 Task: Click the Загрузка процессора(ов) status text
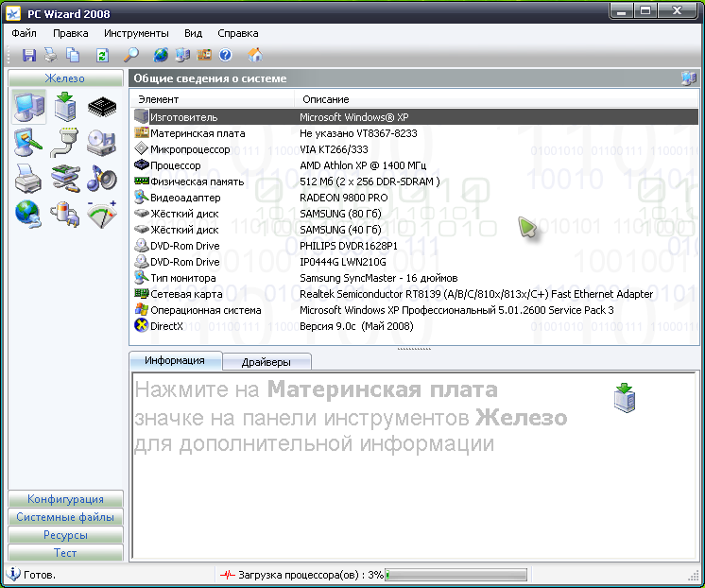[x=311, y=575]
